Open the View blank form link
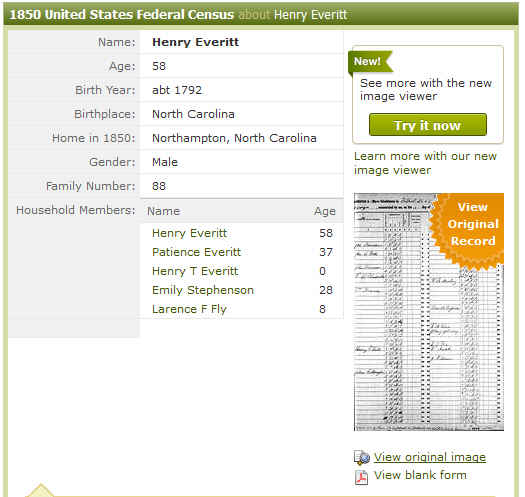The width and height of the screenshot is (525, 497). pos(420,475)
